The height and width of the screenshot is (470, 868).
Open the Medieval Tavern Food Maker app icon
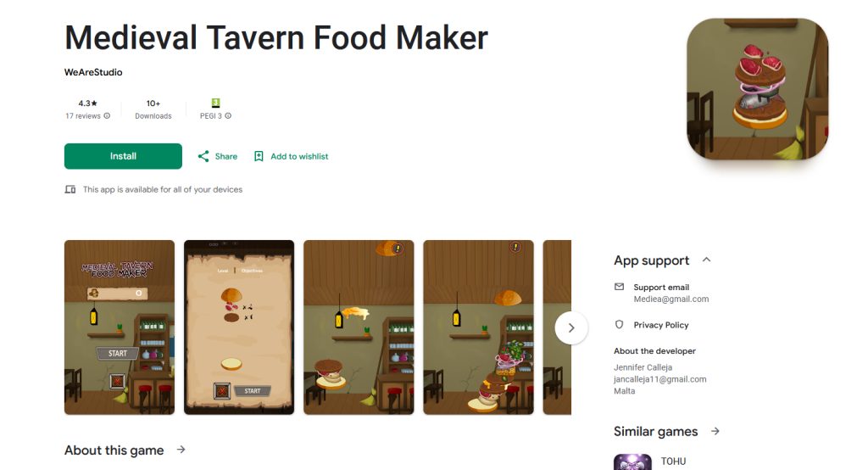pyautogui.click(x=757, y=89)
